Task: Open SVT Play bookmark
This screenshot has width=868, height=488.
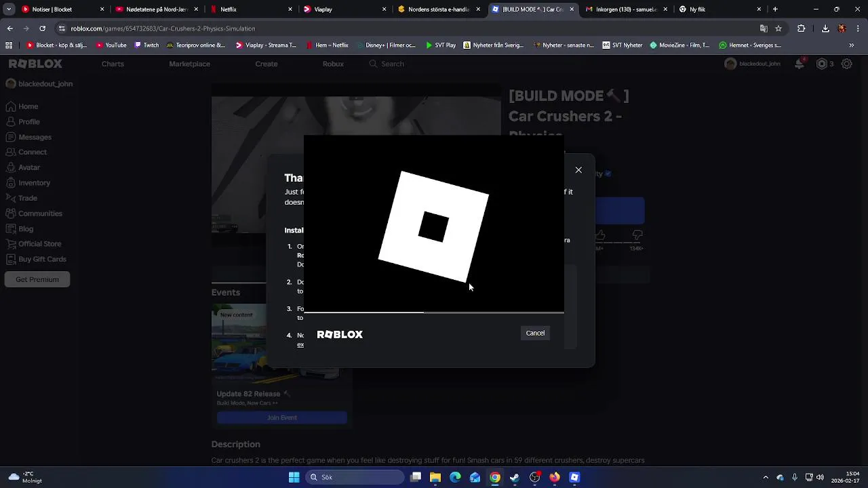Action: pos(441,45)
